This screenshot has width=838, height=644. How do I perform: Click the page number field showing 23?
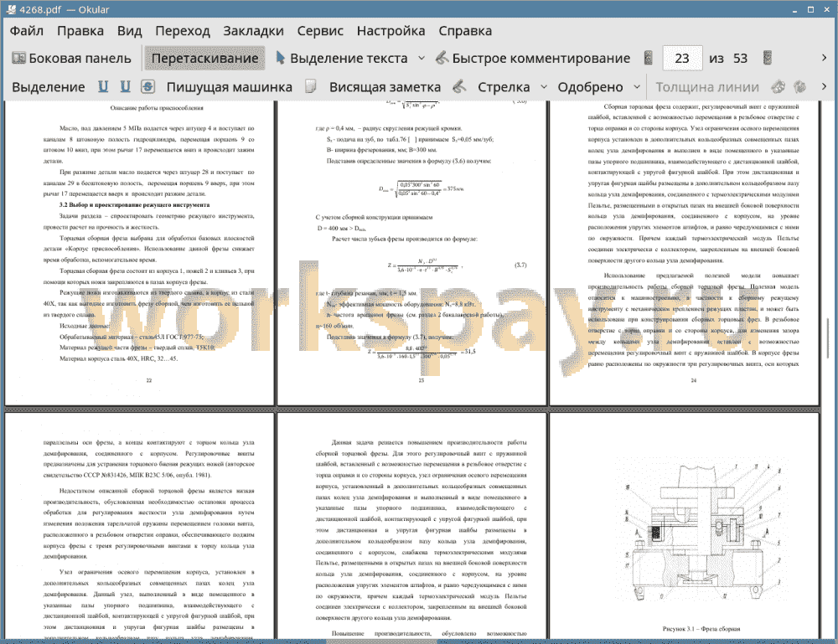click(x=682, y=59)
